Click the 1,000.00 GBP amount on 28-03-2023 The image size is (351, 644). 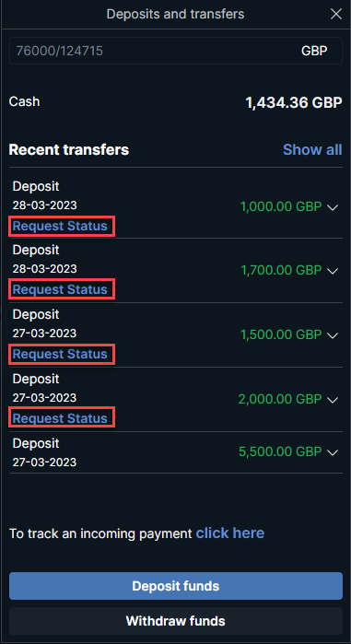coord(281,206)
